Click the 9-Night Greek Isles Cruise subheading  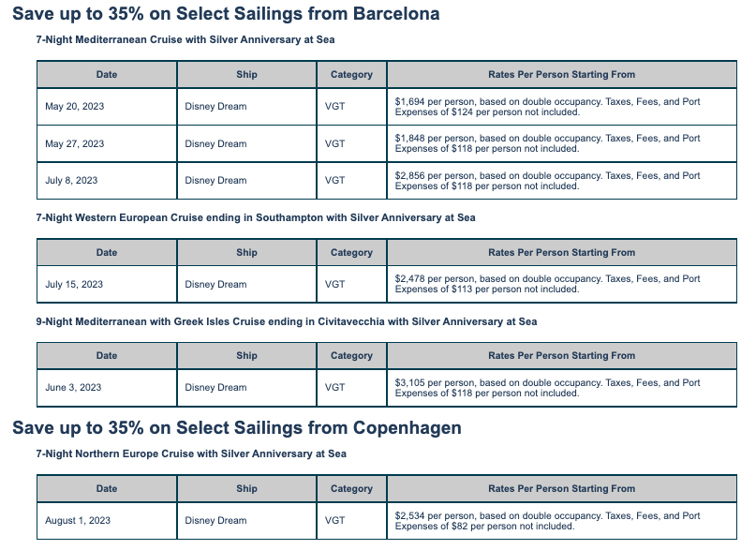(286, 321)
